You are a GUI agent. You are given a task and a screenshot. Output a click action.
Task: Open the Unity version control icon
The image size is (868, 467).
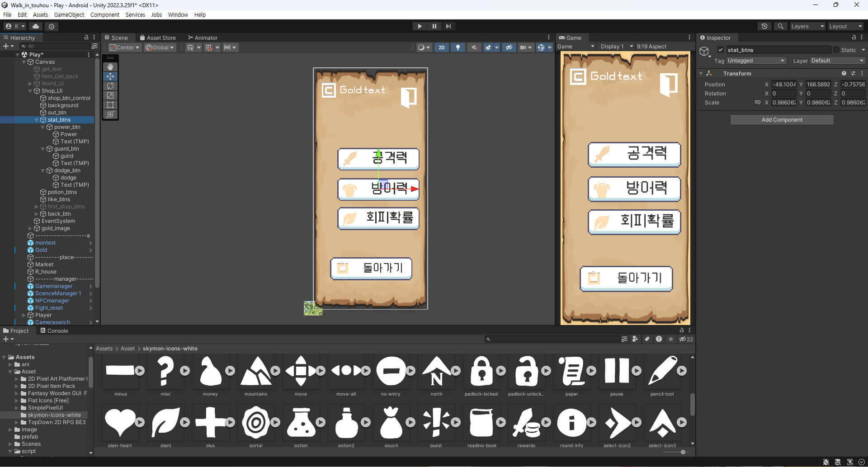pyautogui.click(x=52, y=26)
